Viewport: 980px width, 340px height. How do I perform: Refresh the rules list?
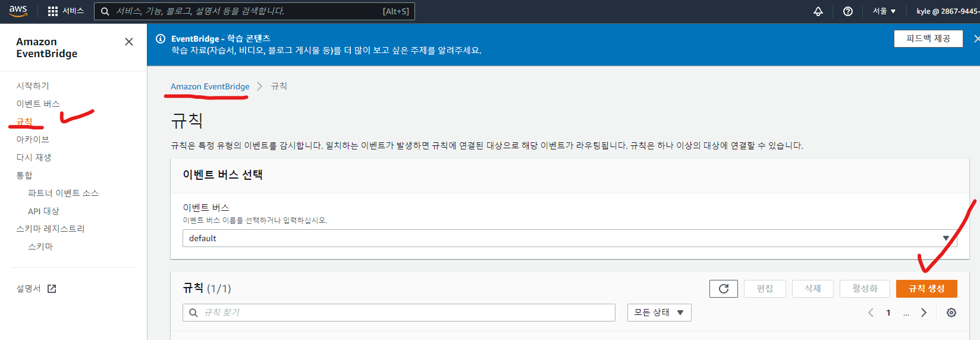point(724,289)
